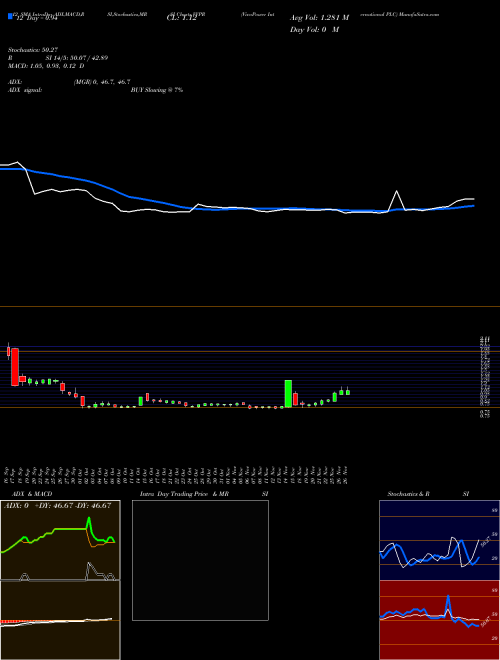The width and height of the screenshot is (500, 660).
Task: Click the last green candlestick at the right end
Action: (x=348, y=392)
